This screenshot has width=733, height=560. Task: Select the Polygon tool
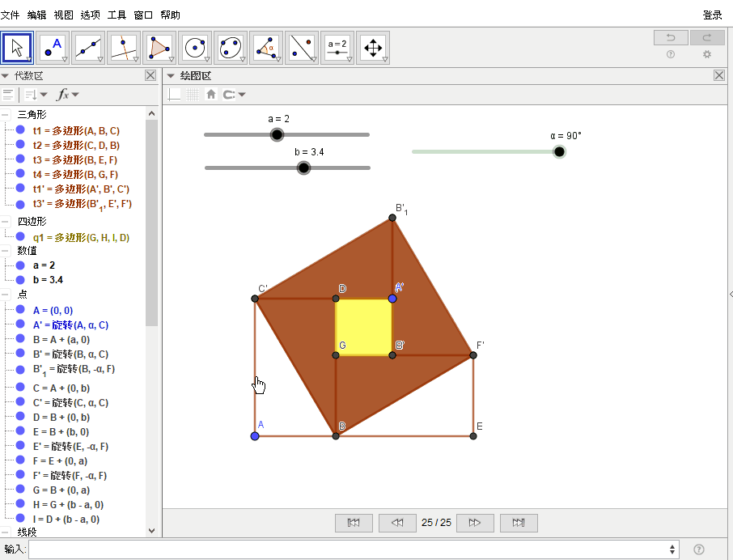point(159,48)
